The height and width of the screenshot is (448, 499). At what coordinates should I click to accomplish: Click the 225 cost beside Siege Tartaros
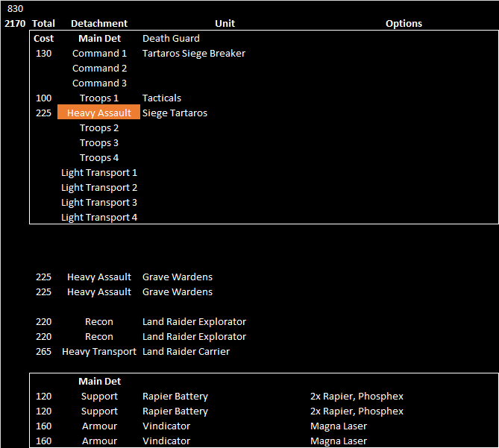click(x=43, y=113)
